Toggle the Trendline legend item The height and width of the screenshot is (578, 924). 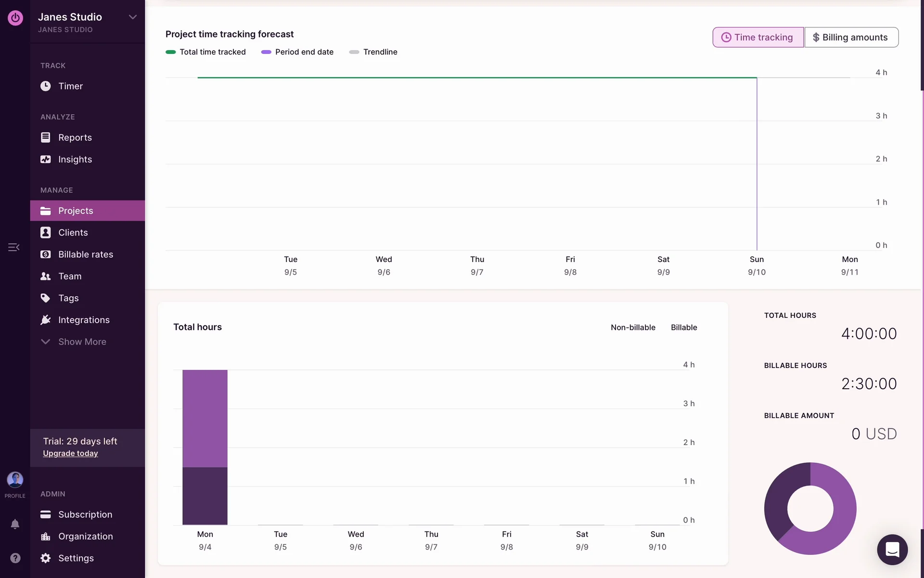[373, 52]
